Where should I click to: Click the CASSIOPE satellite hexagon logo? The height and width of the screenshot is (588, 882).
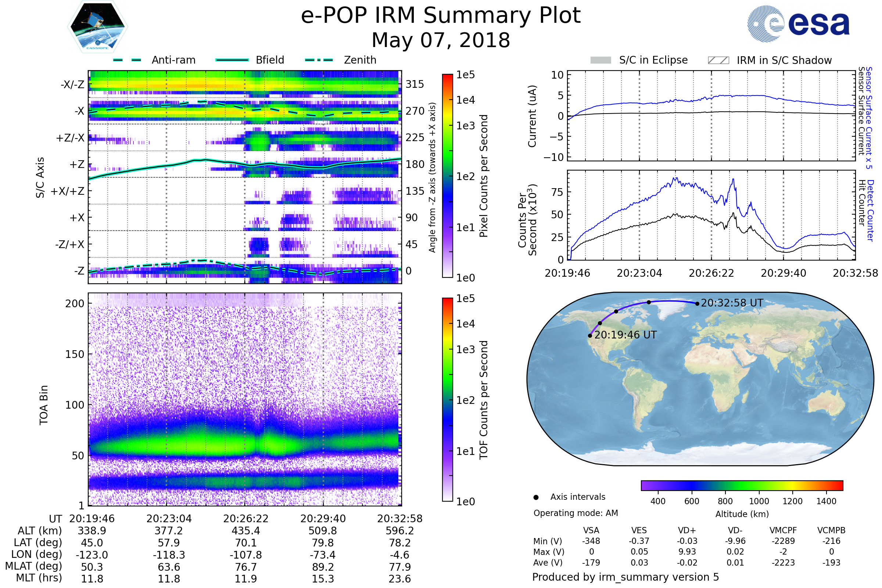[97, 27]
